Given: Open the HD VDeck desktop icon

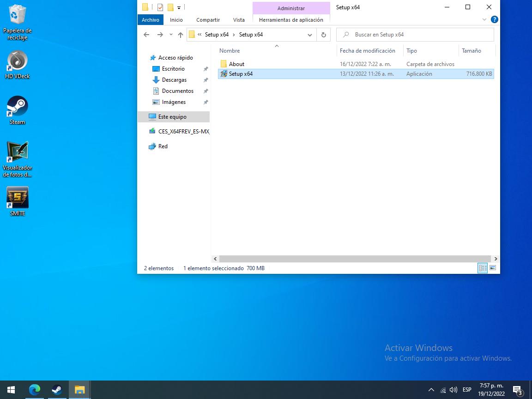Looking at the screenshot, I should click(18, 61).
